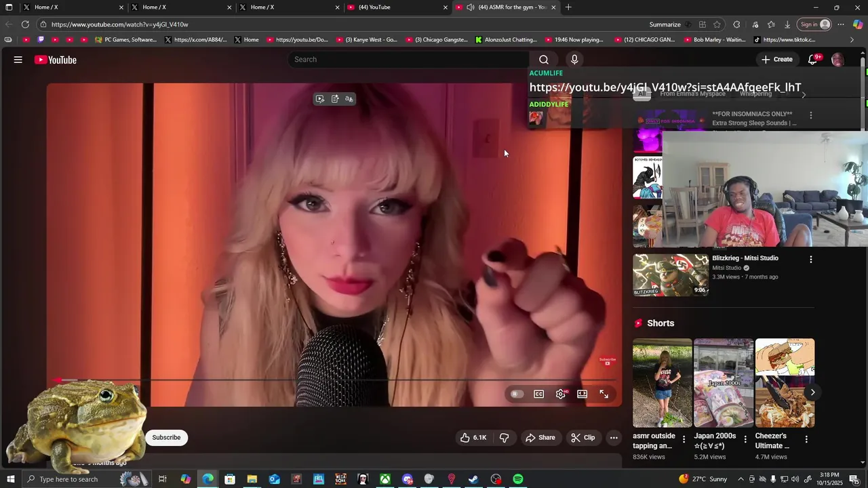Clip the video
This screenshot has height=488, width=868.
(x=583, y=438)
